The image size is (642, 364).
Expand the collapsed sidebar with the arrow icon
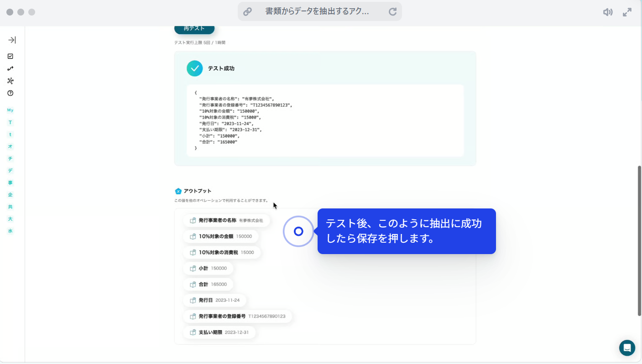[x=12, y=40]
